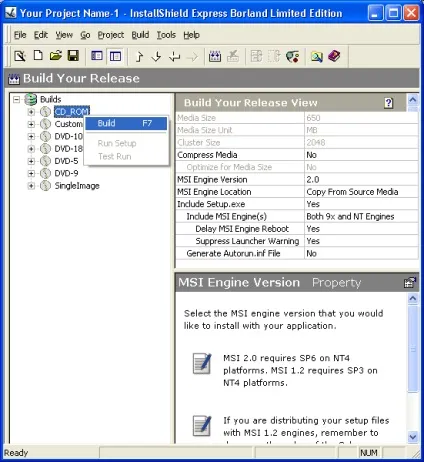The image size is (424, 462).
Task: Open the Project menu
Action: 111,35
